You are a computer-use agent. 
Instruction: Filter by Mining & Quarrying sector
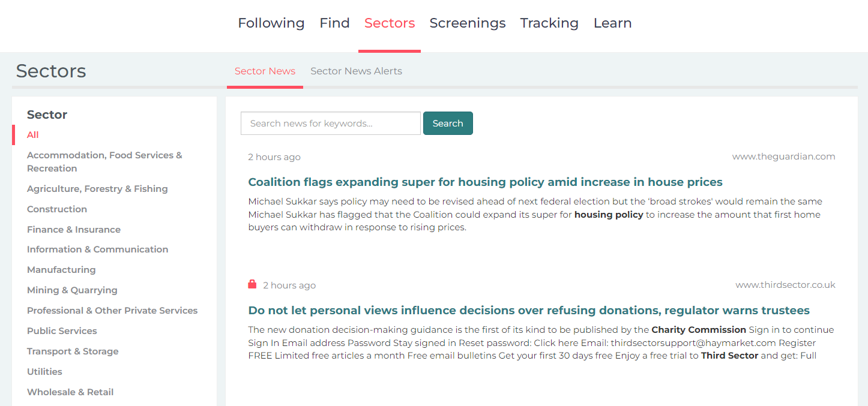[x=72, y=290]
